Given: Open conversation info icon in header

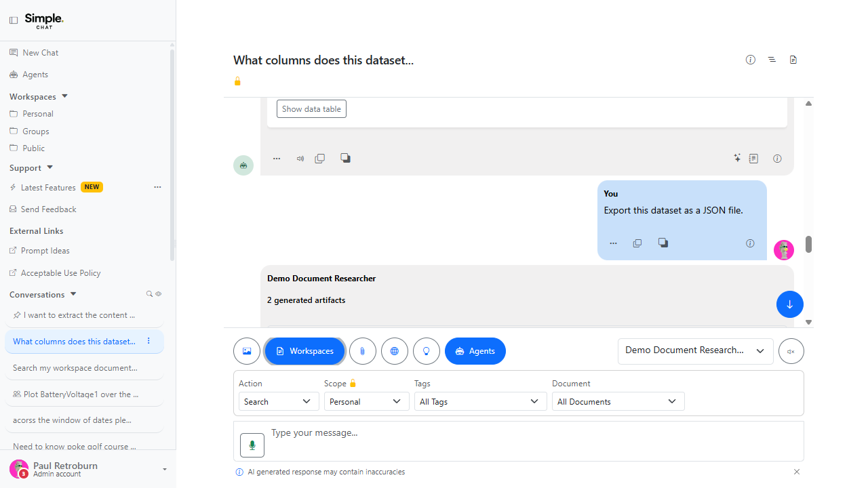Looking at the screenshot, I should [x=751, y=60].
